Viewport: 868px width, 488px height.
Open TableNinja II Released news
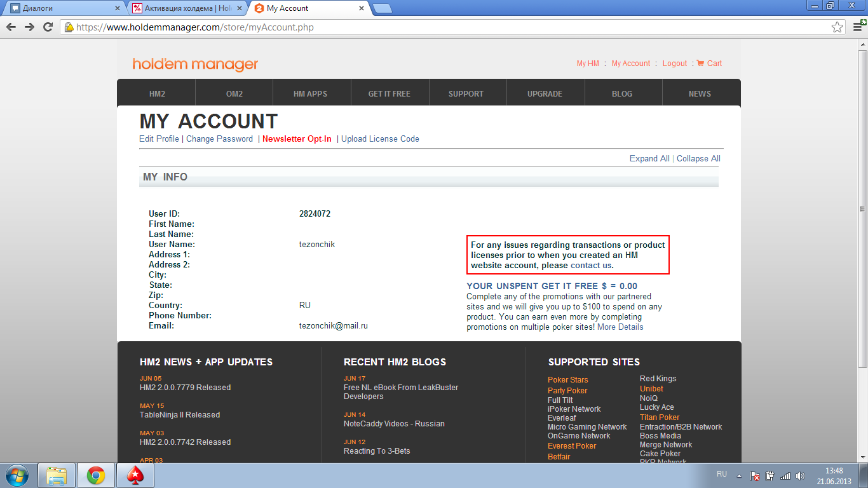coord(180,414)
